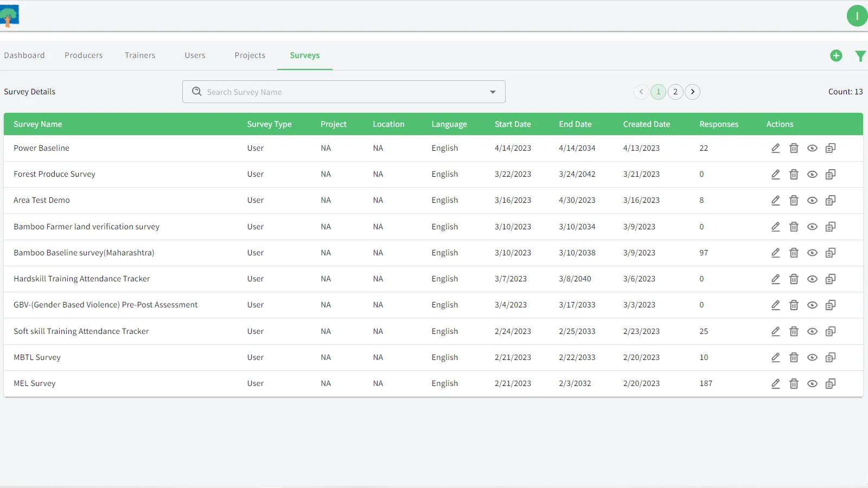Delete the Area Test Demo survey

794,200
